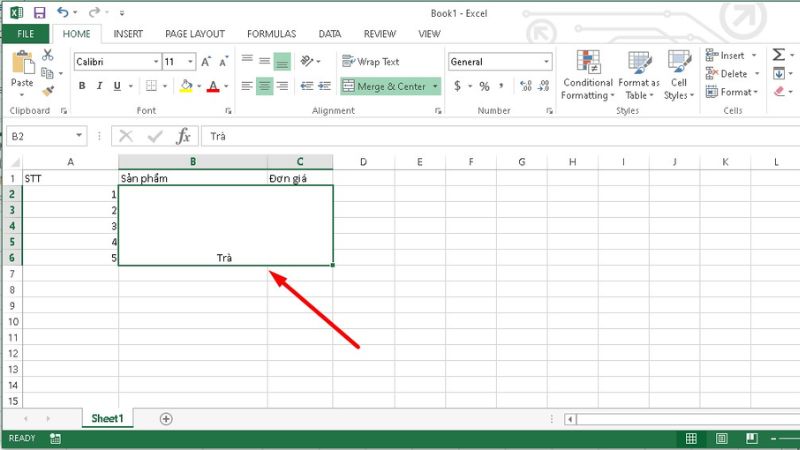
Task: Switch to Page Break Preview in status bar
Action: tap(752, 438)
